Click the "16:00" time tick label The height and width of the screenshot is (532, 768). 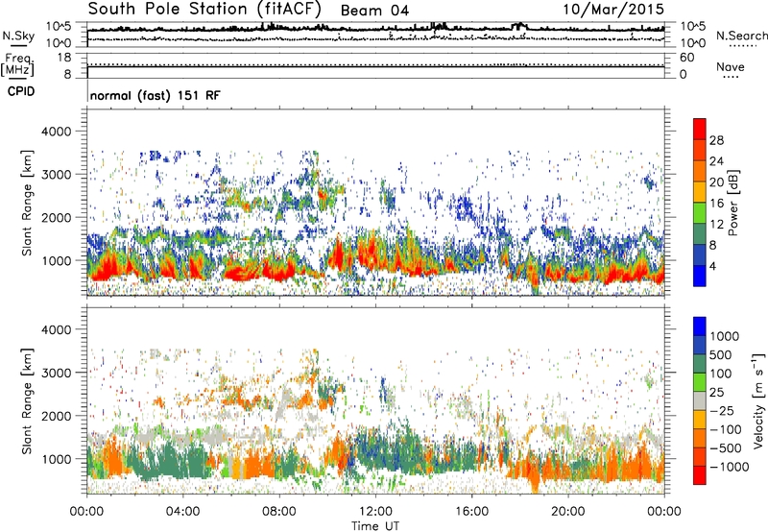pyautogui.click(x=471, y=512)
